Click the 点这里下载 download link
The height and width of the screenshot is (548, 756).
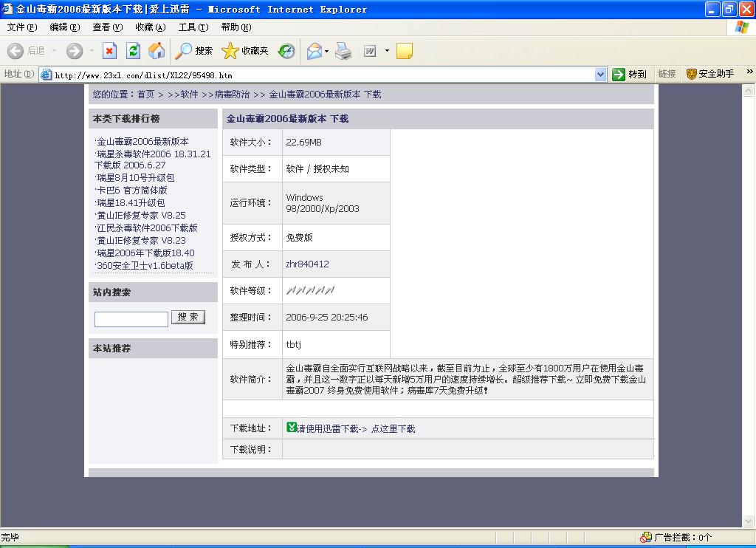coord(393,429)
